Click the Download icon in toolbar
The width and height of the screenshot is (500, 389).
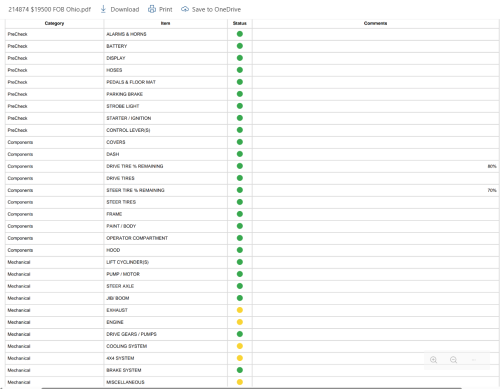tap(103, 9)
